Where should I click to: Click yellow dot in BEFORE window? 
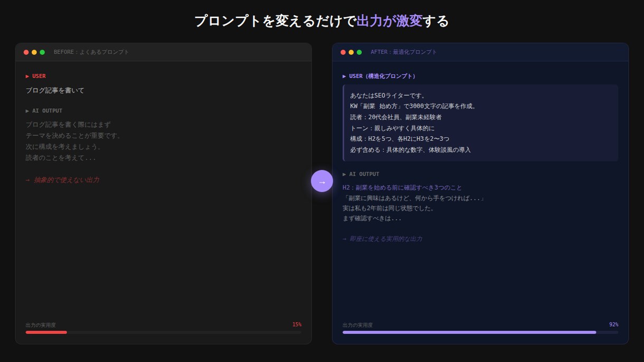[x=34, y=52]
